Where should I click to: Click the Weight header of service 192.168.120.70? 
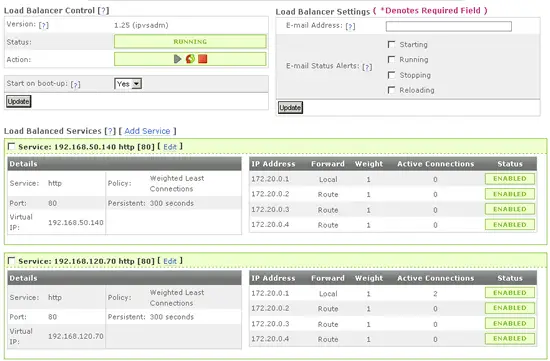point(369,278)
